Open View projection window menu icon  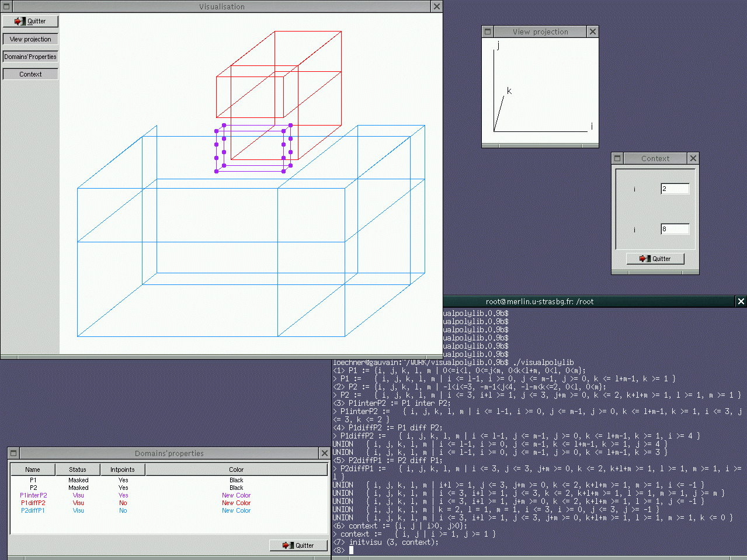pyautogui.click(x=488, y=32)
